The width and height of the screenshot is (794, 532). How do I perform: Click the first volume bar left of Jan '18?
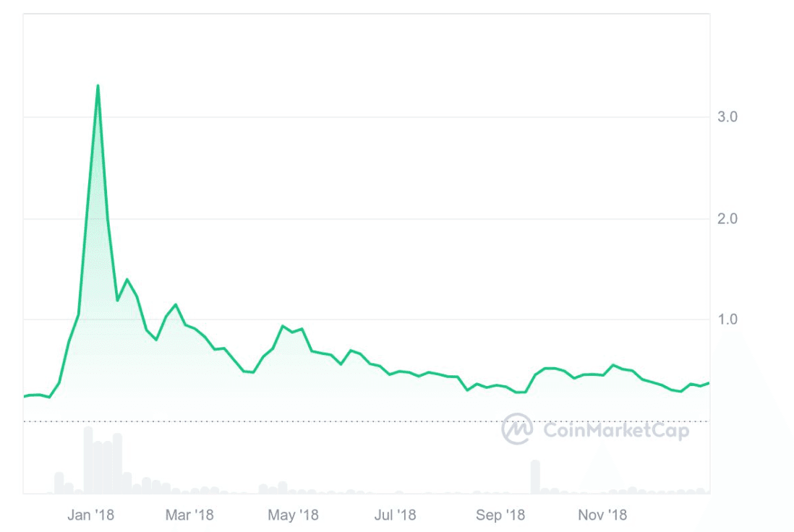(59, 482)
